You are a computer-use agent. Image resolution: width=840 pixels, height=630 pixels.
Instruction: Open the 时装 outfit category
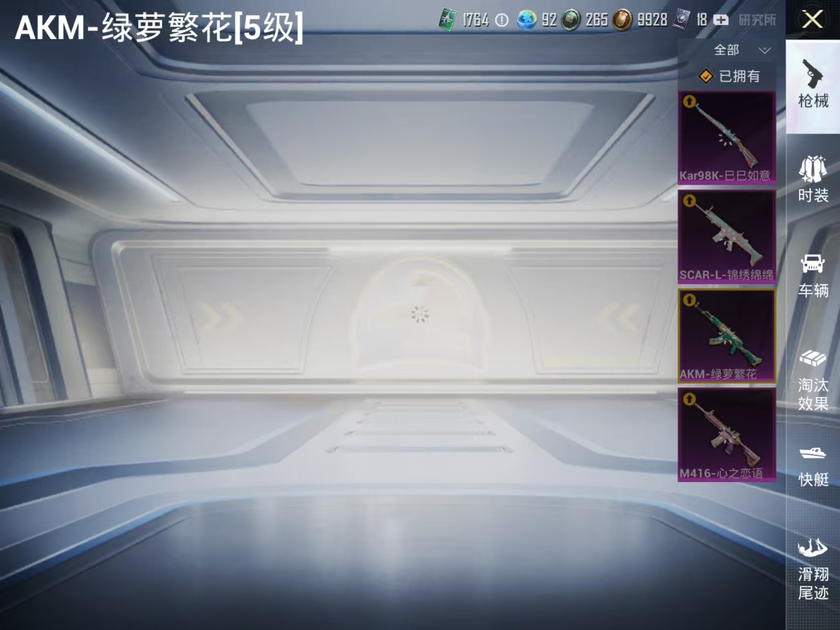tap(813, 179)
